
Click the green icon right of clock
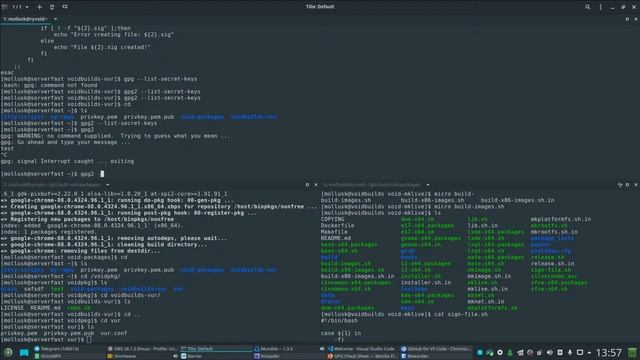632,353
